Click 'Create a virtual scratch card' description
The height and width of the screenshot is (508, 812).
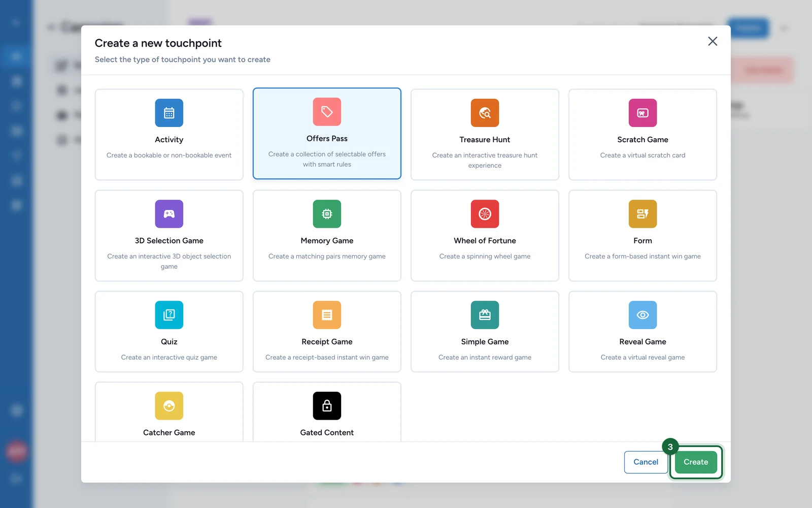pyautogui.click(x=642, y=155)
